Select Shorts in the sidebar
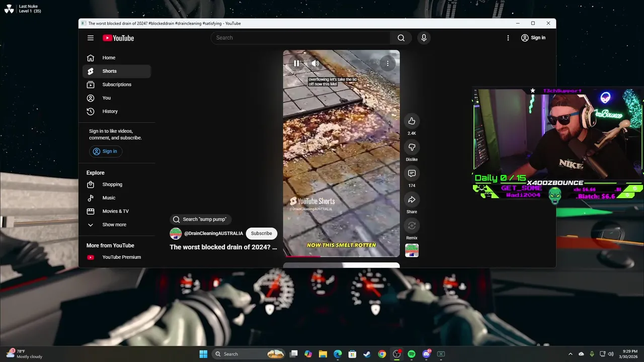644x362 pixels. click(x=117, y=71)
